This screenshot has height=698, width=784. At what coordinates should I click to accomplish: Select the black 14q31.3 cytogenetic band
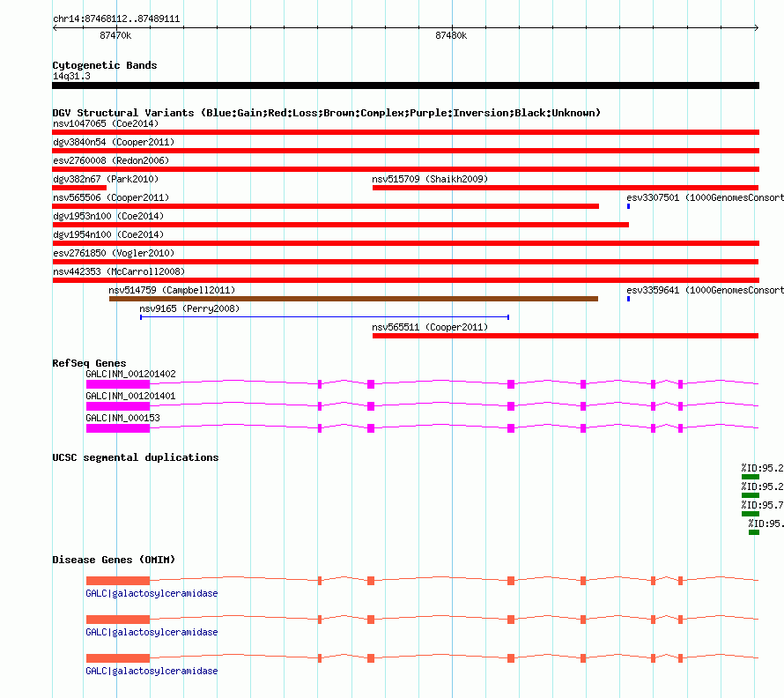tap(405, 85)
